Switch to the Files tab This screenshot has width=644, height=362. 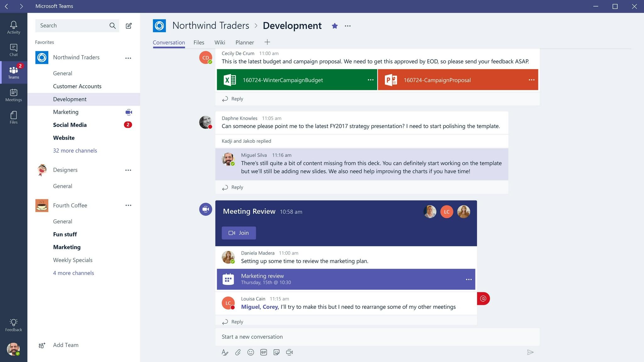pos(199,42)
